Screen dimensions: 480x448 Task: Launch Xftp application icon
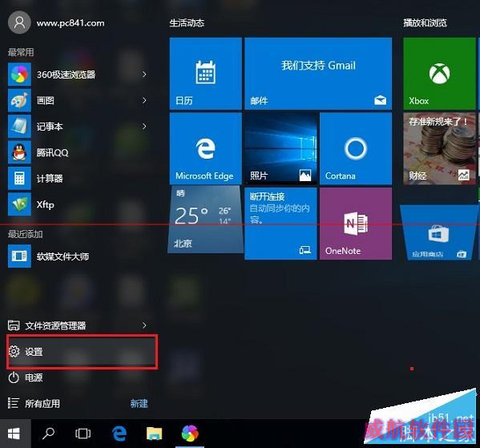click(x=19, y=204)
